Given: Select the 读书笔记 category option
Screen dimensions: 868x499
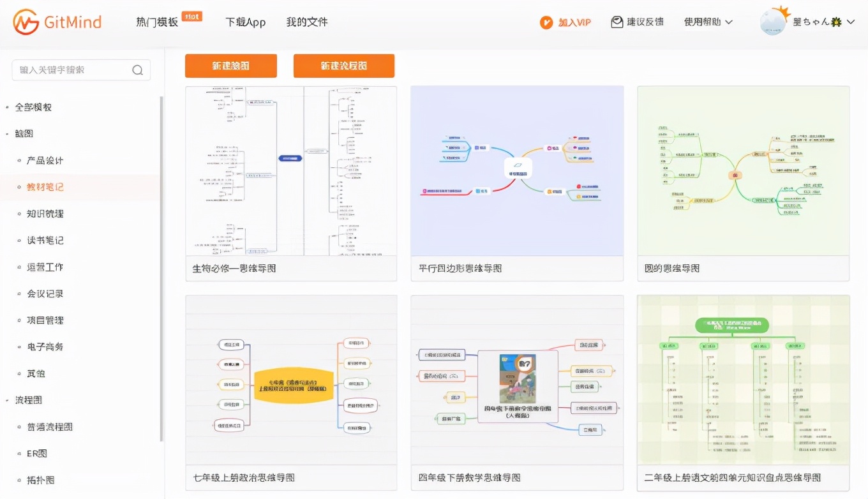Looking at the screenshot, I should tap(45, 240).
